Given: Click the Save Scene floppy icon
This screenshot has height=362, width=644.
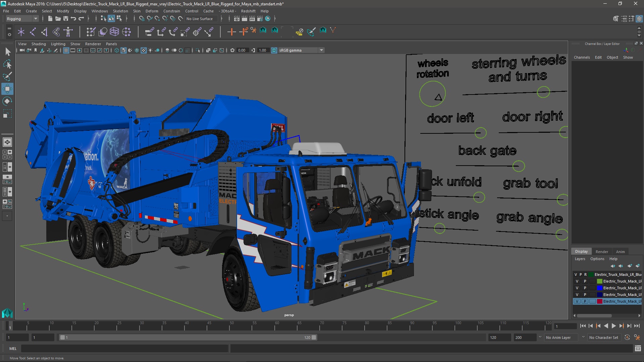Looking at the screenshot, I should (x=66, y=19).
